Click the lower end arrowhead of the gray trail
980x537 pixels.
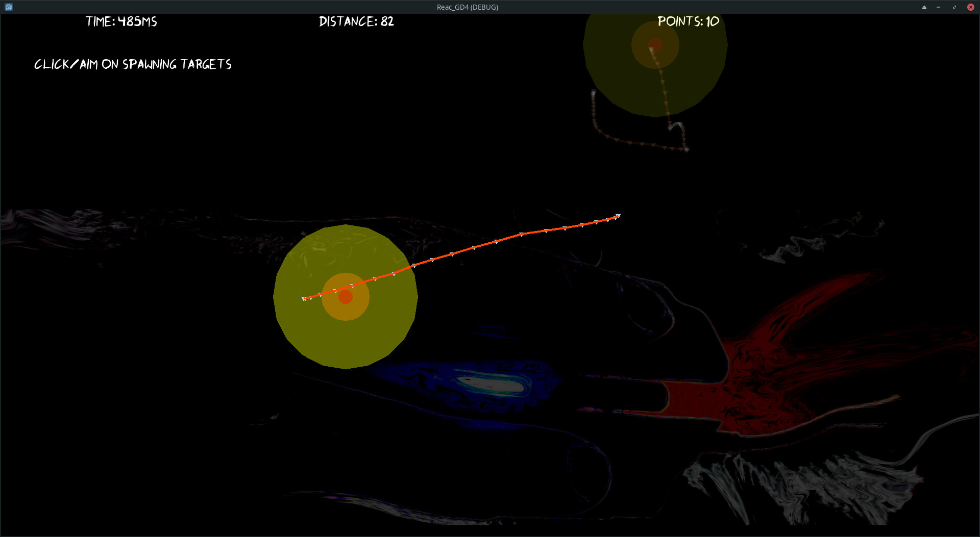click(687, 149)
